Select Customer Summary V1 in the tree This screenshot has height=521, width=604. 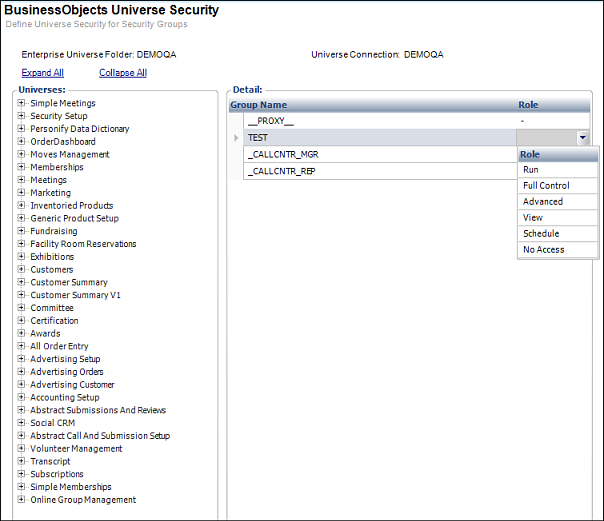click(76, 295)
